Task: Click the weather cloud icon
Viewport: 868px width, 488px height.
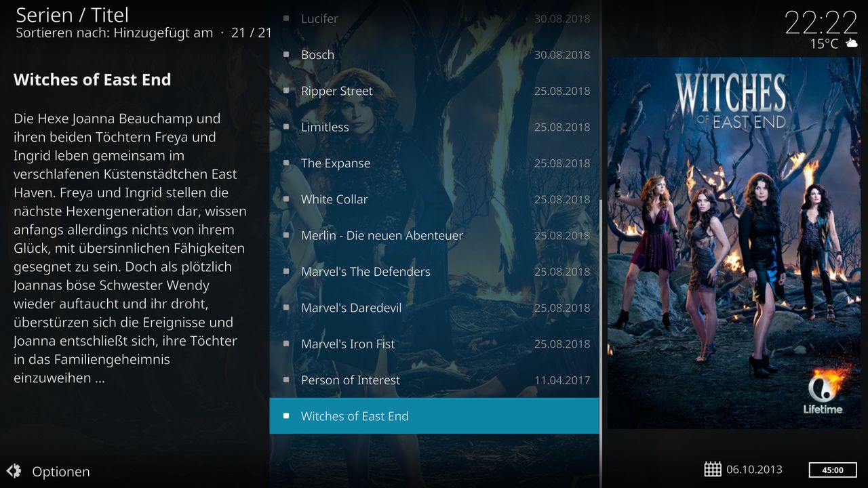Action: coord(852,43)
